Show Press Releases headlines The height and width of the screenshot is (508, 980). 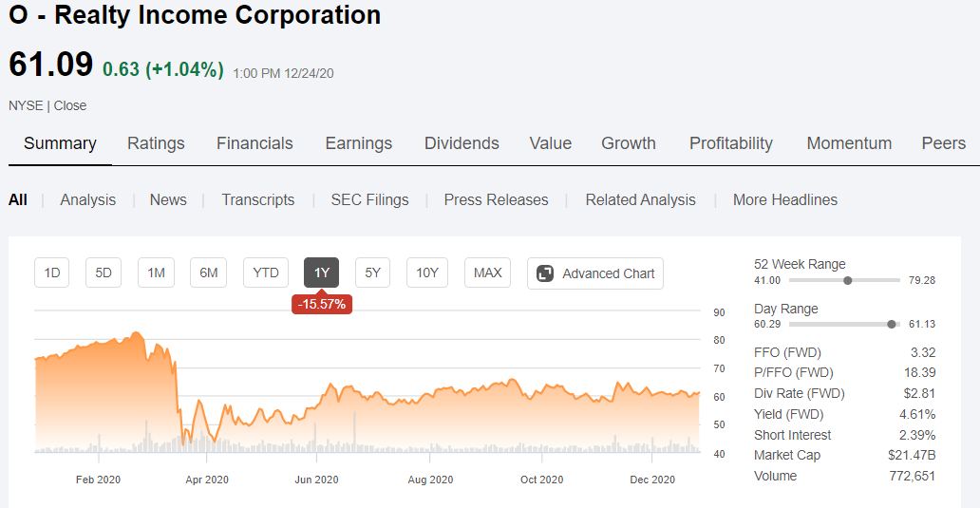(x=496, y=200)
